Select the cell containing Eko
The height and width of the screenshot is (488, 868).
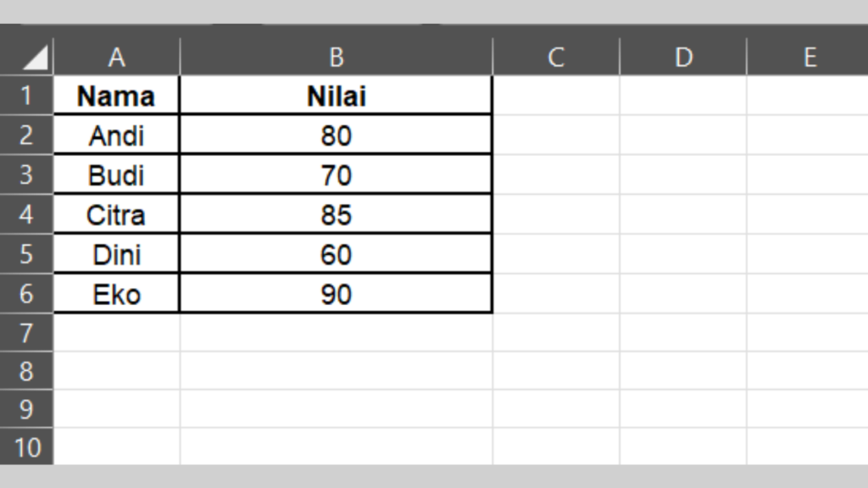click(x=117, y=294)
